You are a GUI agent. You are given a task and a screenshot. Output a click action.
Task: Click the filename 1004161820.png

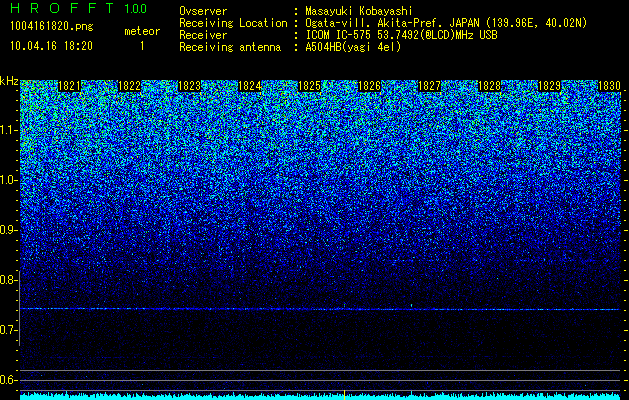click(x=51, y=27)
